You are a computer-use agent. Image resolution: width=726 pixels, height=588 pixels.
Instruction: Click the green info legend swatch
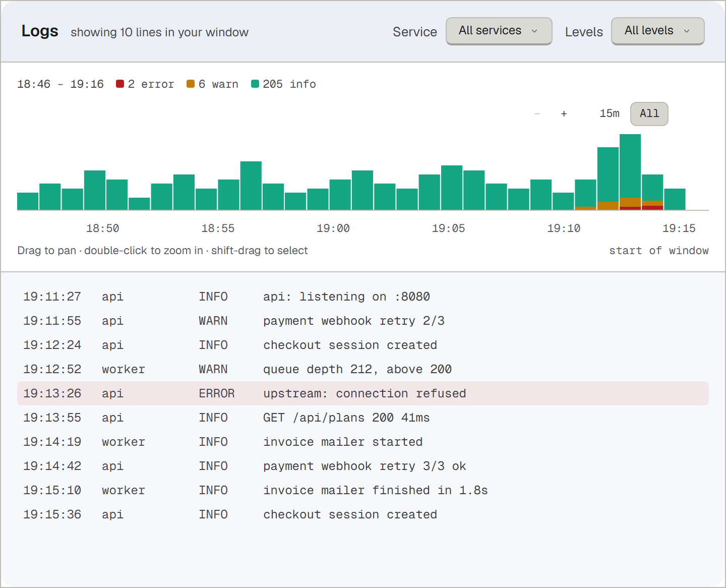tap(255, 84)
